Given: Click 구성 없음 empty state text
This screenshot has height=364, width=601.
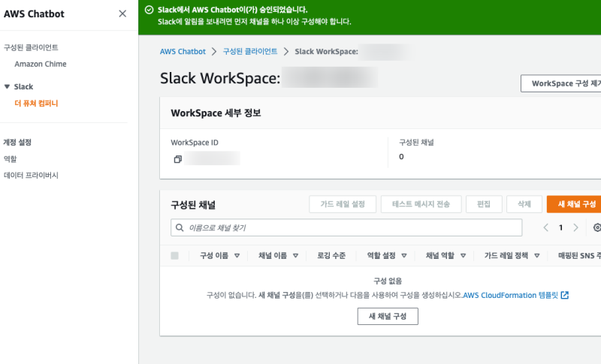Looking at the screenshot, I should (x=388, y=281).
